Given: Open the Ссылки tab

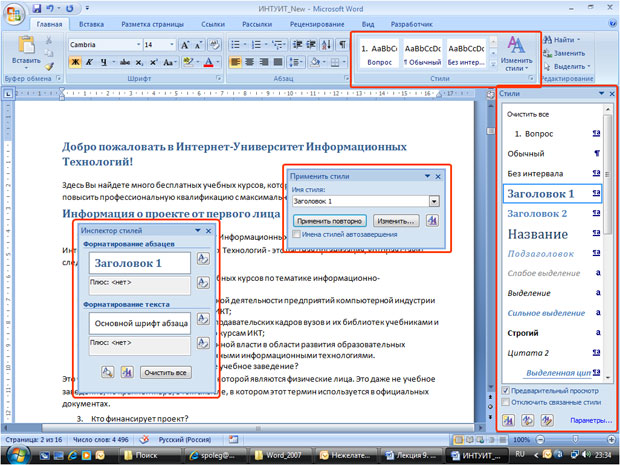Looking at the screenshot, I should point(213,24).
